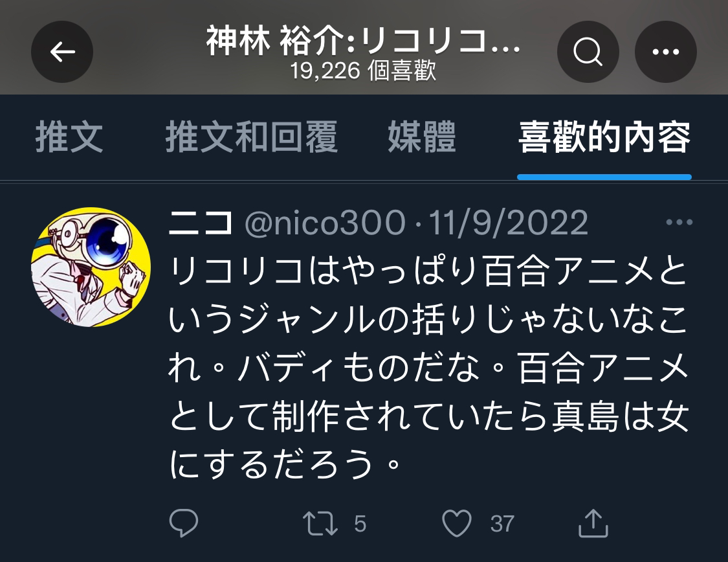Reply to ニコ's tweet

pyautogui.click(x=184, y=523)
